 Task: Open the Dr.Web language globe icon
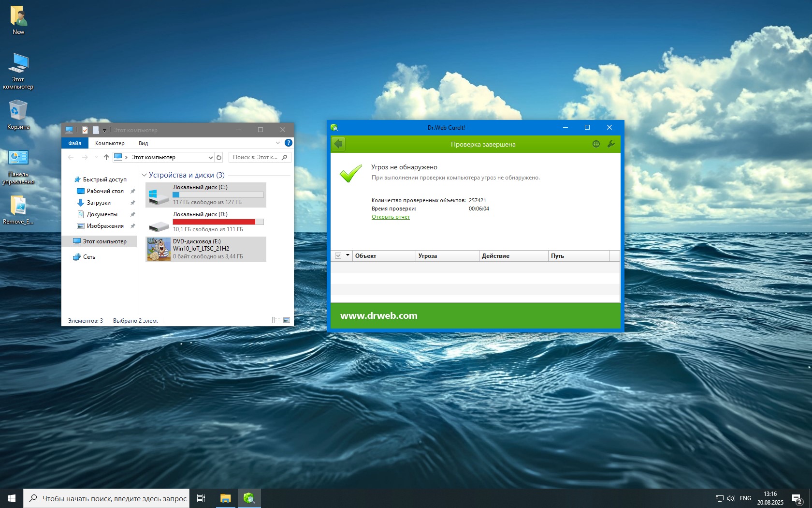pos(596,144)
